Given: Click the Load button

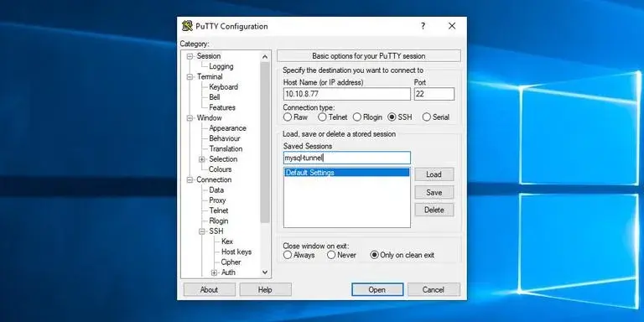Looking at the screenshot, I should pyautogui.click(x=434, y=174).
